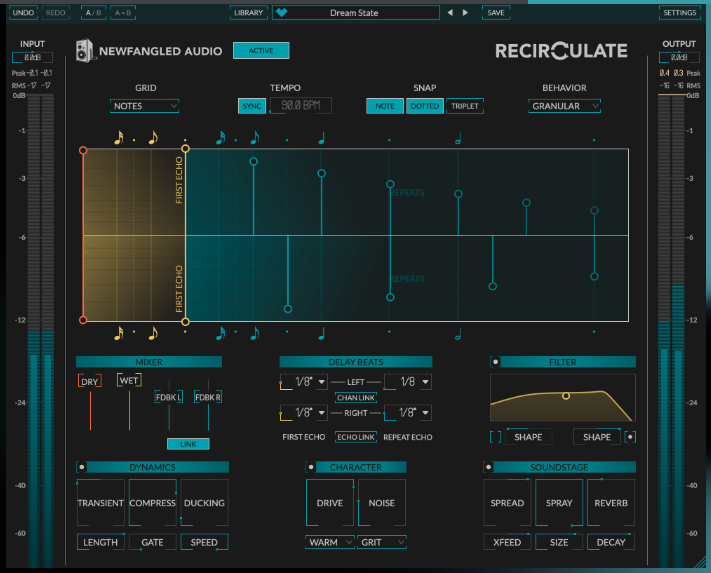Go to the next preset with the right arrow

(x=466, y=13)
